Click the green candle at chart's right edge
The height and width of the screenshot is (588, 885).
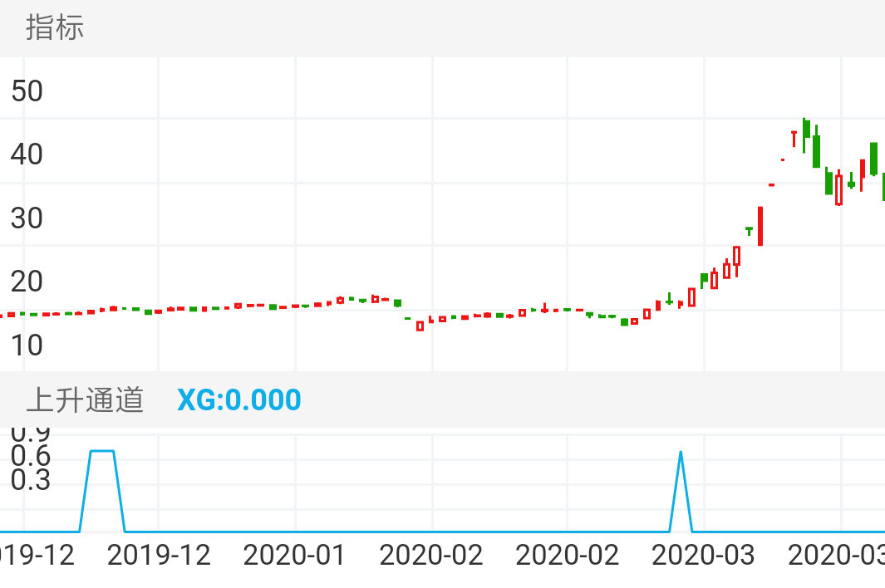coord(882,186)
